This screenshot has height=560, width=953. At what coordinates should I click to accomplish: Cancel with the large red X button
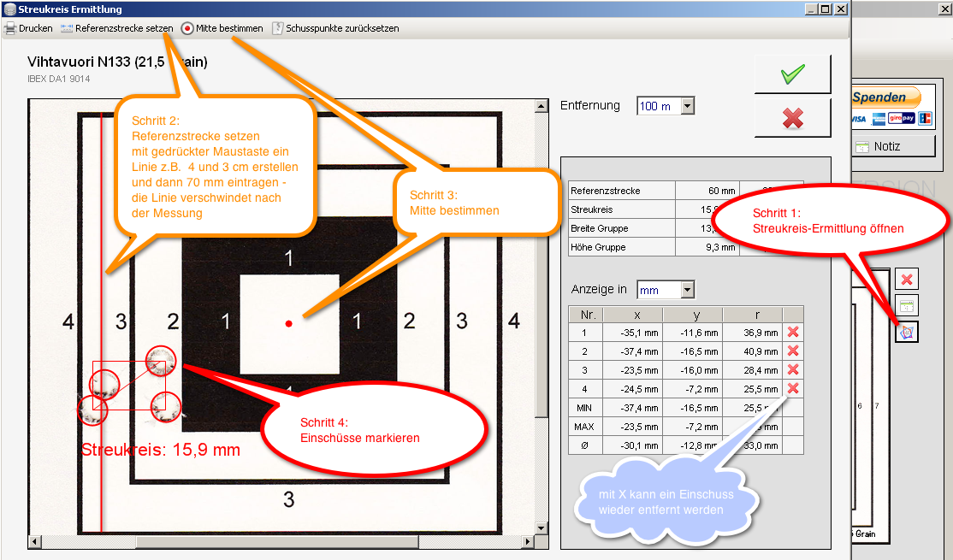[792, 118]
